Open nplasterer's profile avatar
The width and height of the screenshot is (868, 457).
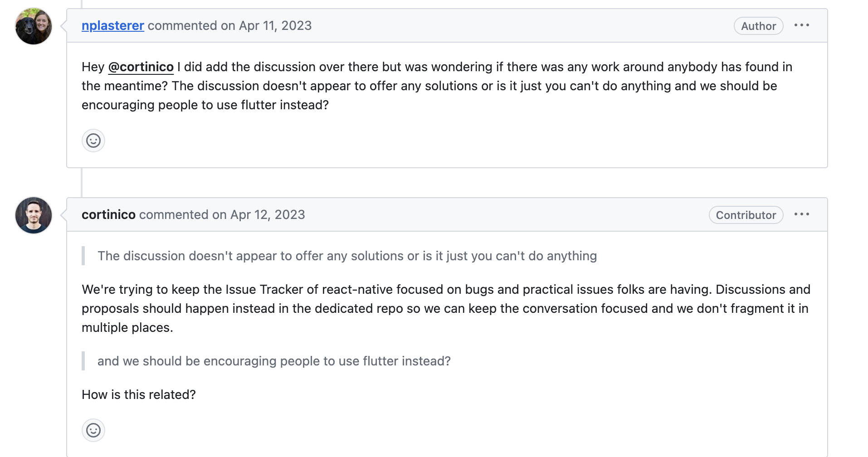pyautogui.click(x=34, y=26)
